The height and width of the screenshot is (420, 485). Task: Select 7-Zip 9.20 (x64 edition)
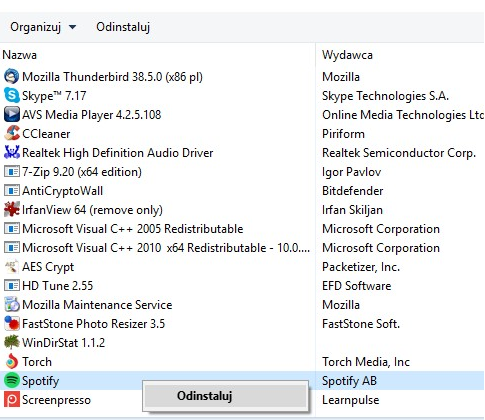pyautogui.click(x=82, y=172)
